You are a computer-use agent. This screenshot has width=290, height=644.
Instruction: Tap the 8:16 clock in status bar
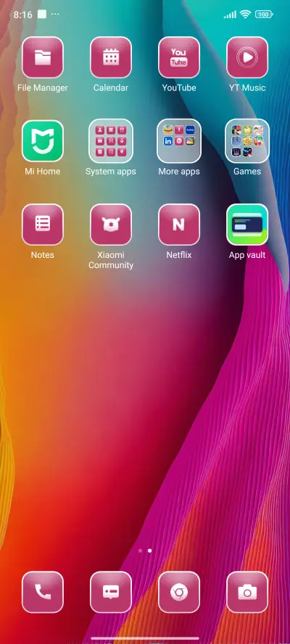[22, 14]
